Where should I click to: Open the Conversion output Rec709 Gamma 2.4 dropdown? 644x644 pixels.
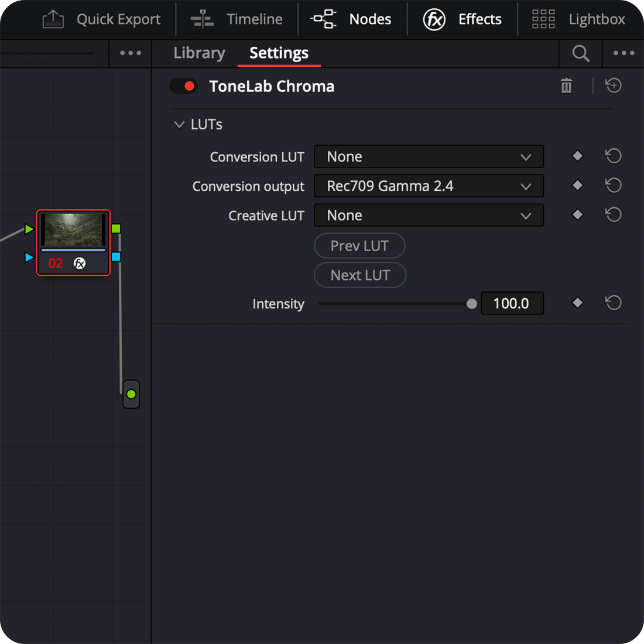(x=429, y=186)
